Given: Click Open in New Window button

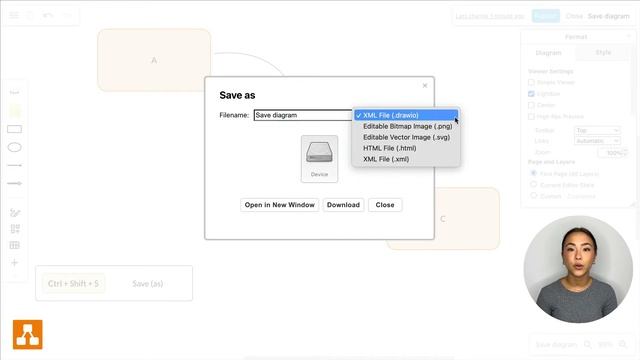Looking at the screenshot, I should coord(280,205).
